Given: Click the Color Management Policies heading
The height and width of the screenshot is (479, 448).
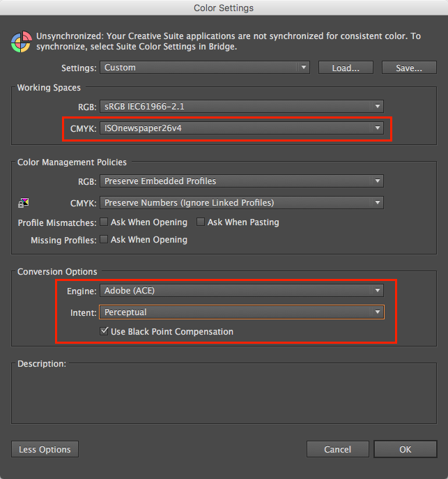Looking at the screenshot, I should pyautogui.click(x=72, y=162).
